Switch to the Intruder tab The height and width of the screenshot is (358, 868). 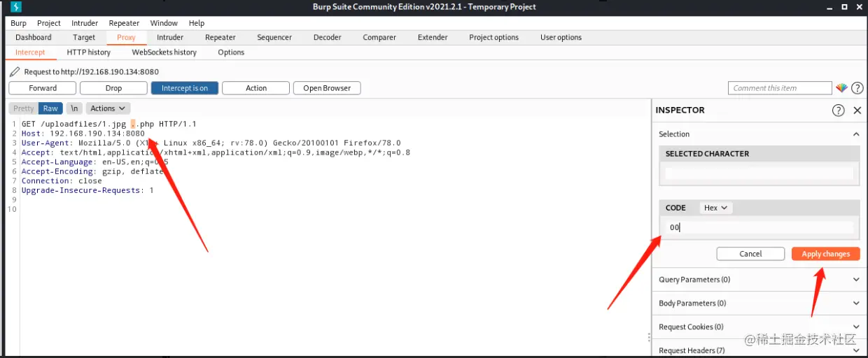(x=170, y=38)
